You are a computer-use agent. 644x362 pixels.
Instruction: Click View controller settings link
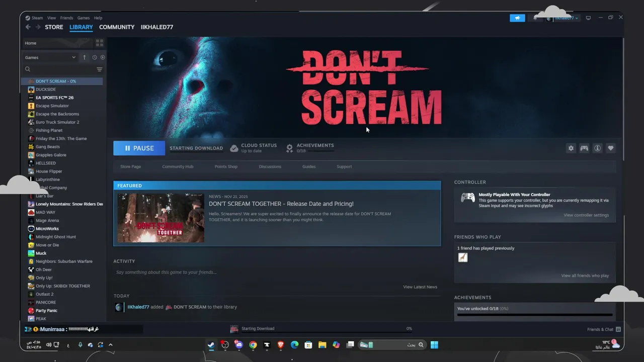(586, 215)
